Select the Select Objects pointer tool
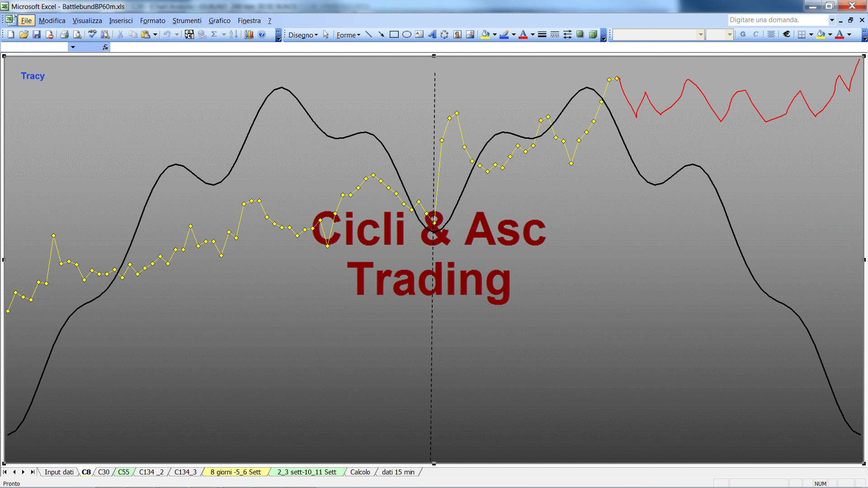868x488 pixels. pos(326,34)
